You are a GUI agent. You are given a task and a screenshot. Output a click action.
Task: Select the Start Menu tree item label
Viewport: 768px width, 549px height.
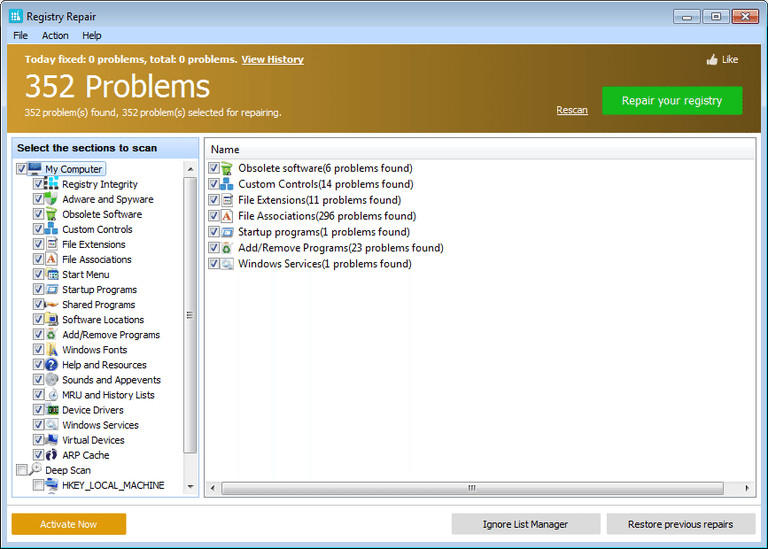(x=86, y=274)
